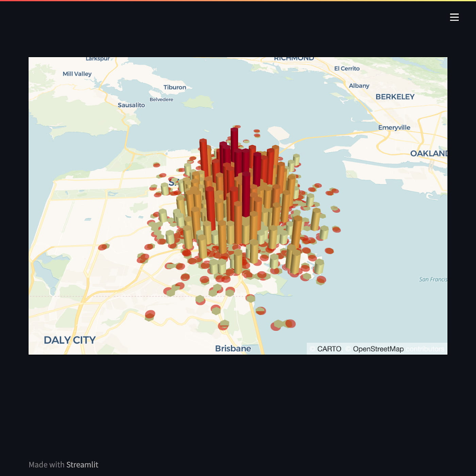Click the Larkspur label at map top

98,59
